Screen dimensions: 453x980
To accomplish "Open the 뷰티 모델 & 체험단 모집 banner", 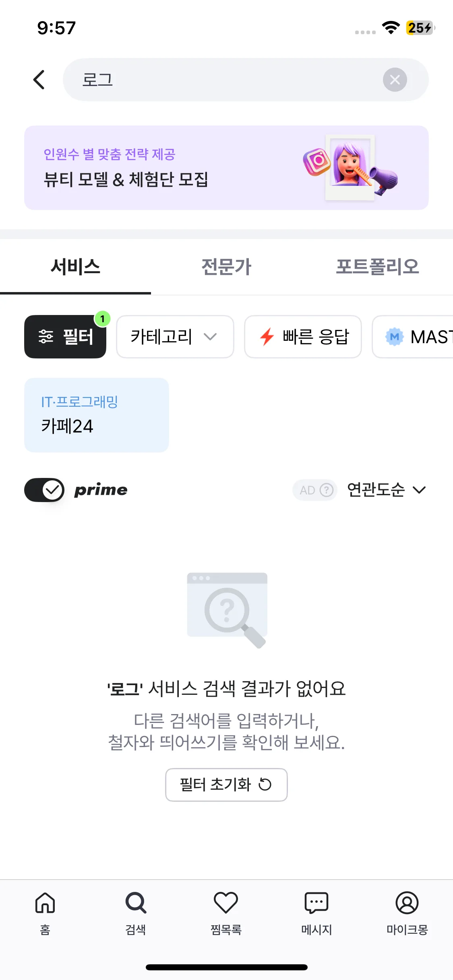I will [x=226, y=168].
